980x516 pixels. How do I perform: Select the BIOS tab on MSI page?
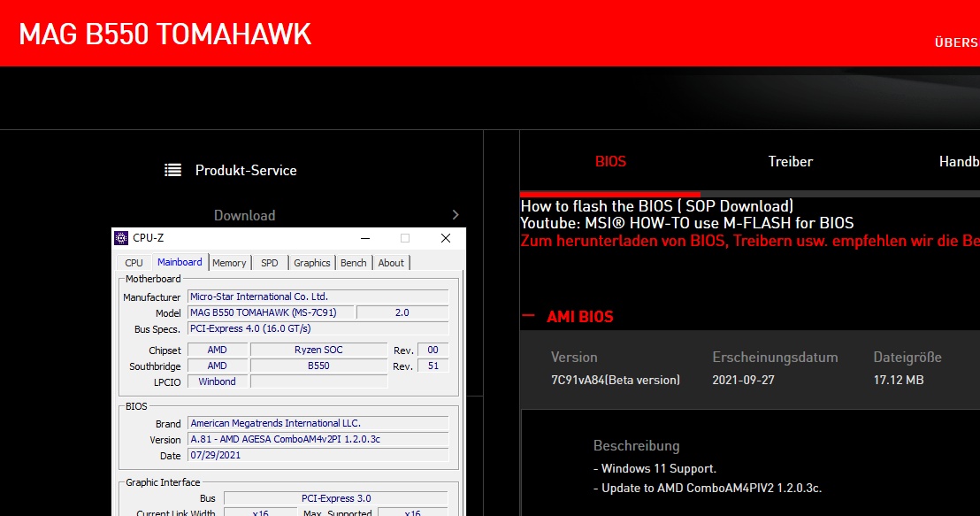pos(610,161)
